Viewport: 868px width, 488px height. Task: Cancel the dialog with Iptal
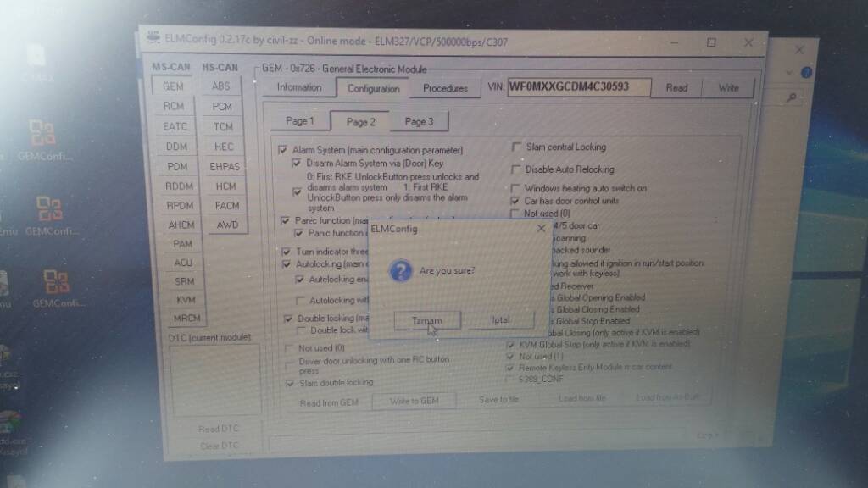(x=501, y=319)
